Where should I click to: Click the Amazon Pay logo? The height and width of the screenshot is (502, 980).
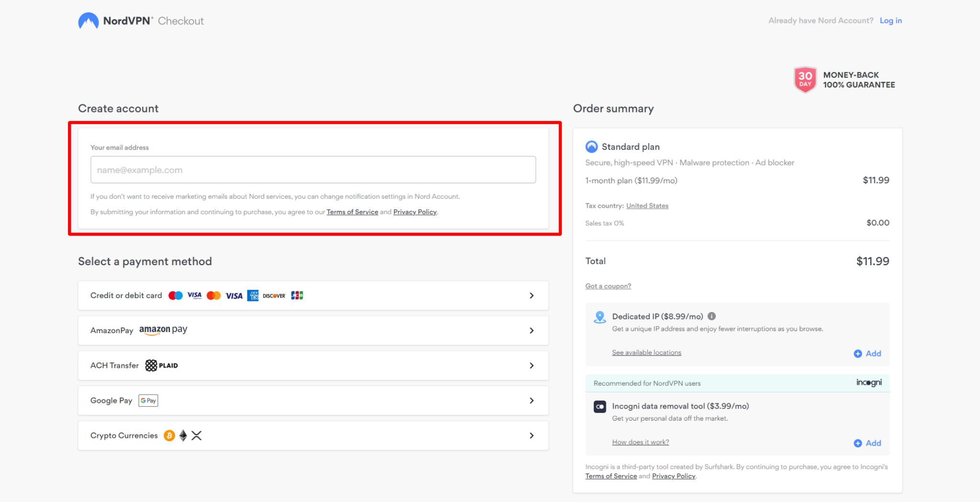pyautogui.click(x=163, y=330)
